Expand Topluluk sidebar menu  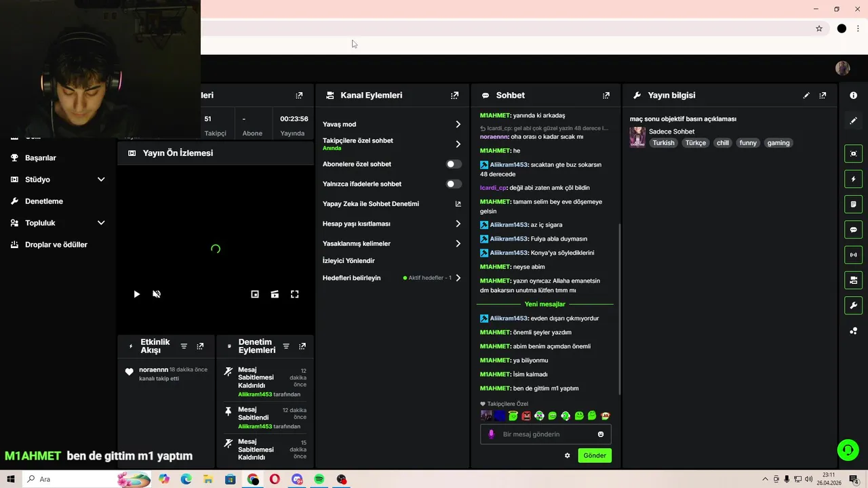pyautogui.click(x=101, y=223)
